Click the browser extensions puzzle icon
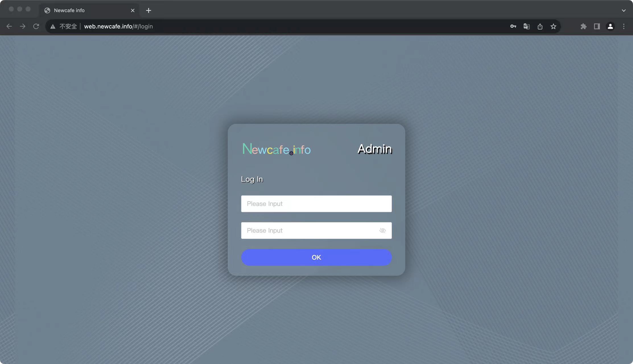 click(583, 26)
